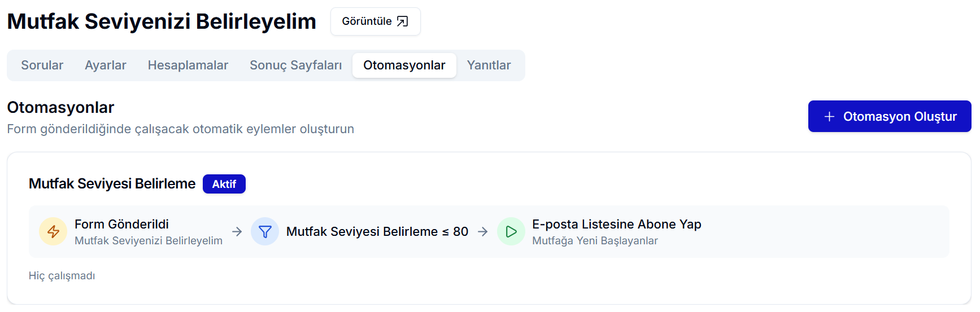Click the Görüntüle button
980x312 pixels.
point(375,21)
